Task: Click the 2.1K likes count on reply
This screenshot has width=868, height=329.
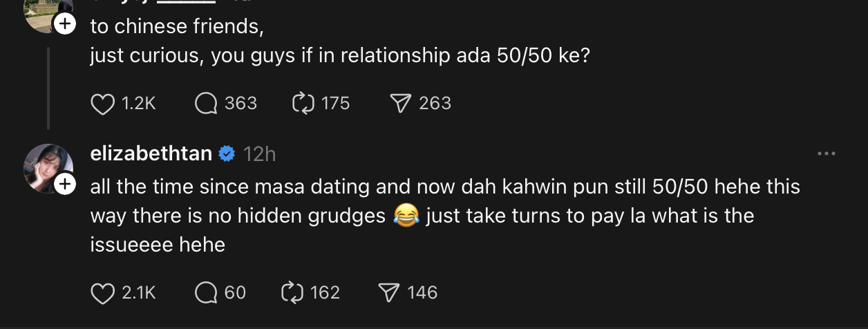Action: (x=139, y=293)
